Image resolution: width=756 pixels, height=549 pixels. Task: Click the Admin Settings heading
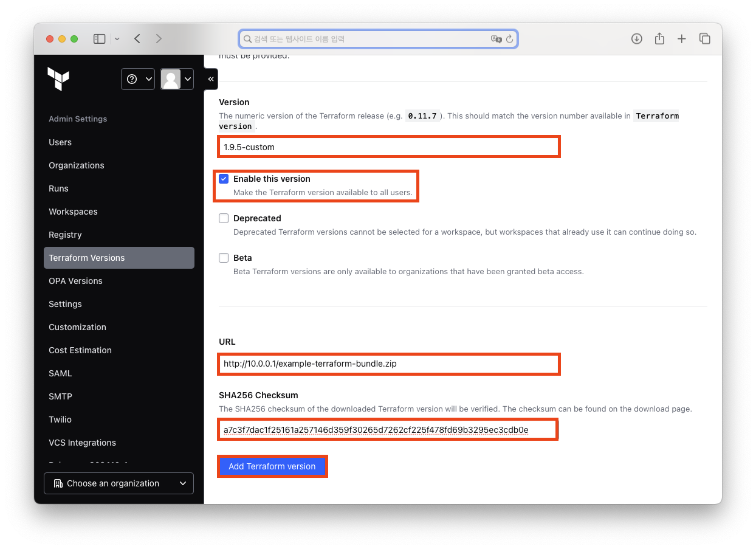coord(78,119)
